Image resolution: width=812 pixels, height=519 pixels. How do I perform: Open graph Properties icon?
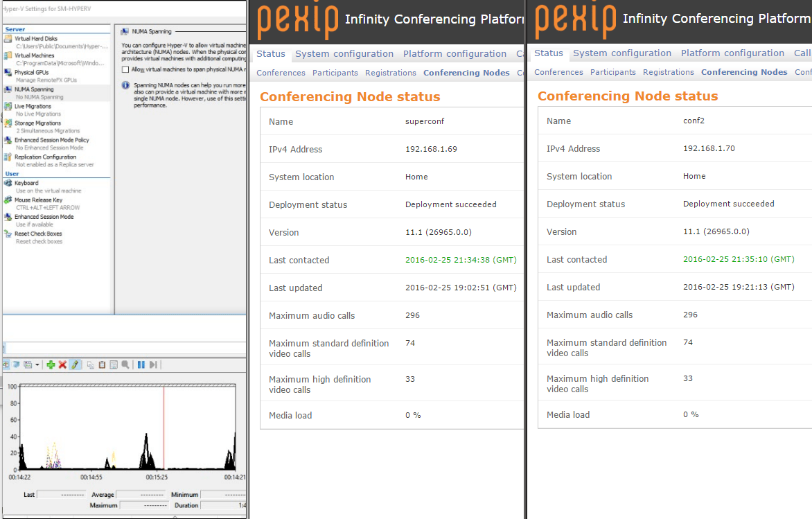(114, 364)
